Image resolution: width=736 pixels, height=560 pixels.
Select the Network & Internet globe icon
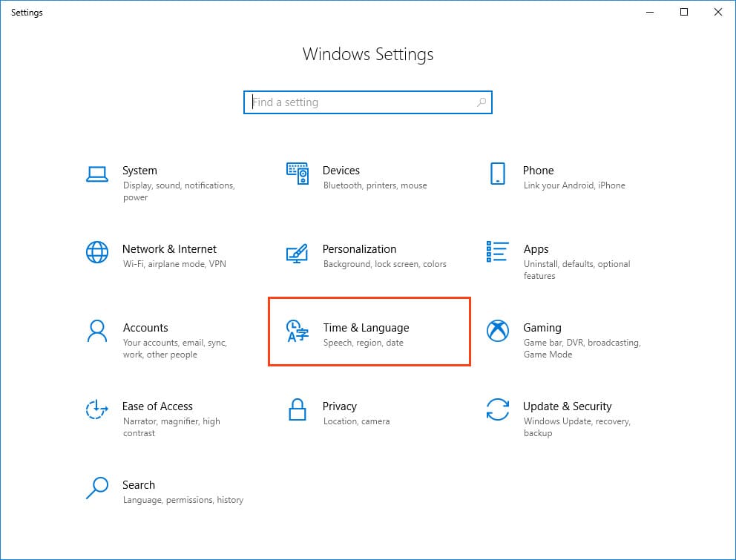[x=97, y=252]
